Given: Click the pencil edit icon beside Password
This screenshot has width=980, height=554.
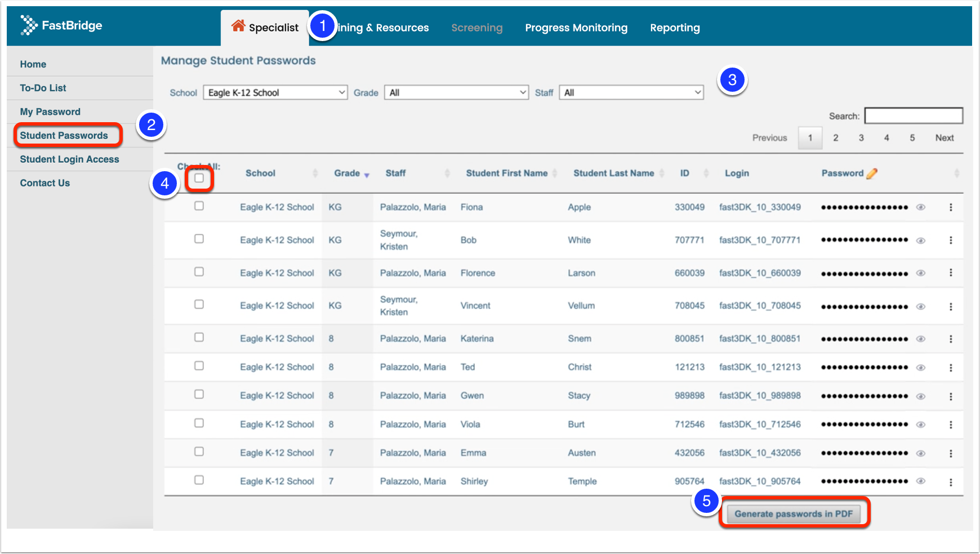Looking at the screenshot, I should (872, 173).
